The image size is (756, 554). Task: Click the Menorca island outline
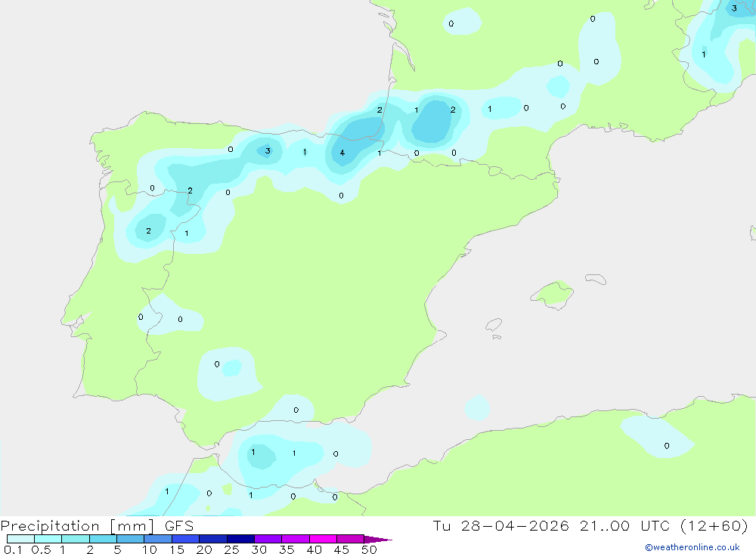tap(596, 279)
